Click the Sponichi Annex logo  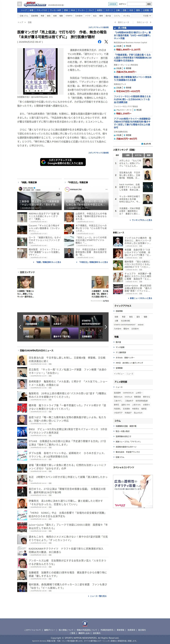[35, 4]
